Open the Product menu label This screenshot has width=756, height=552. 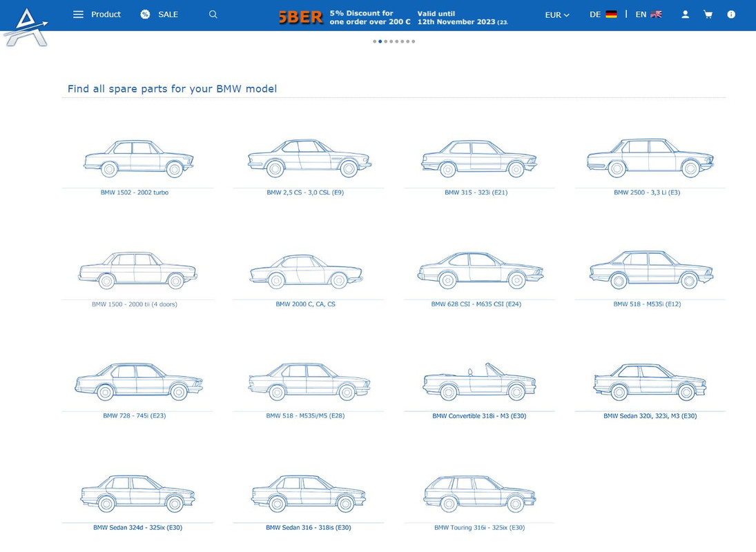point(106,14)
